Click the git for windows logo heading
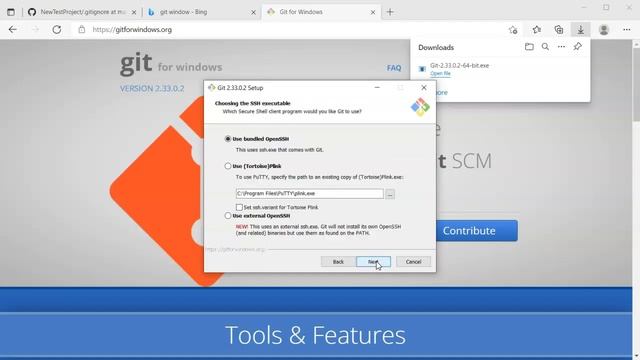 (171, 64)
